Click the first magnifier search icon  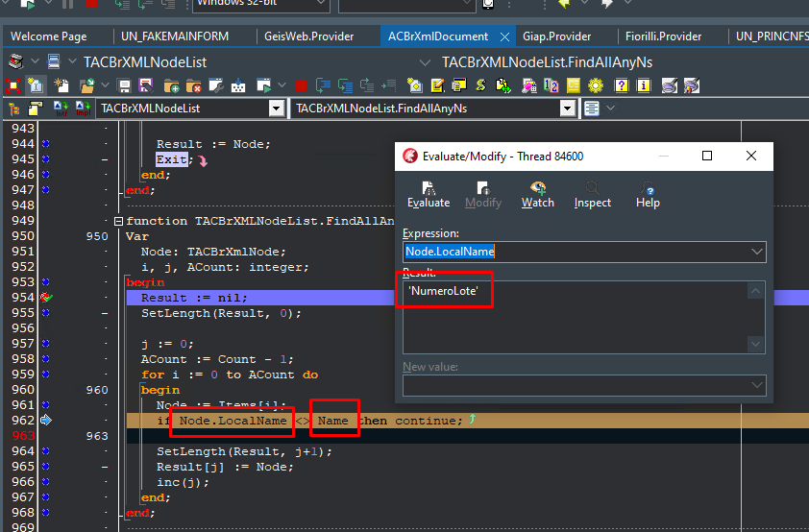(x=669, y=85)
